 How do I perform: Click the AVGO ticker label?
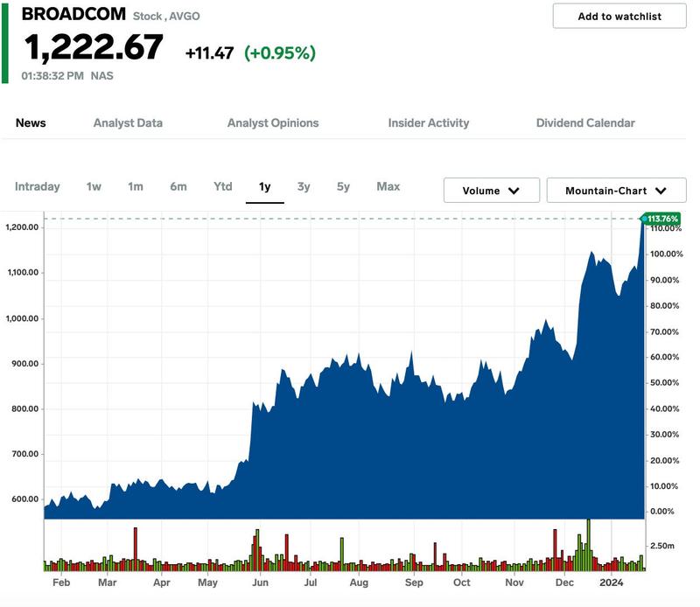click(185, 17)
